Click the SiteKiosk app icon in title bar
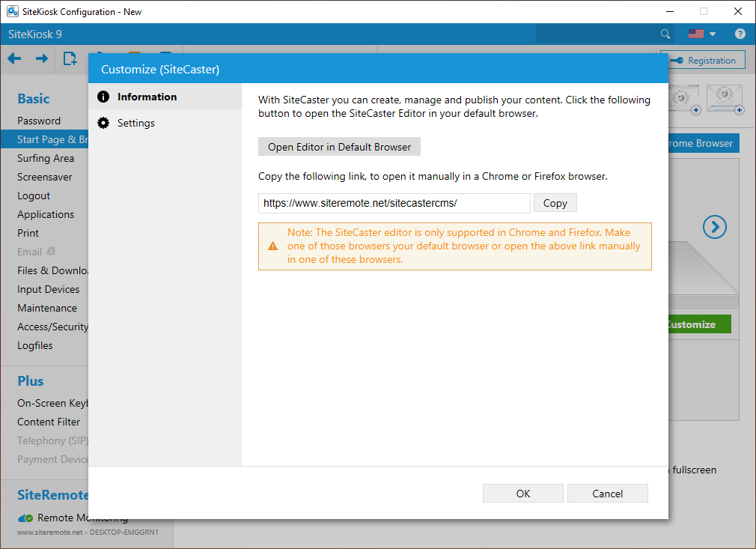The image size is (756, 549). pos(13,11)
